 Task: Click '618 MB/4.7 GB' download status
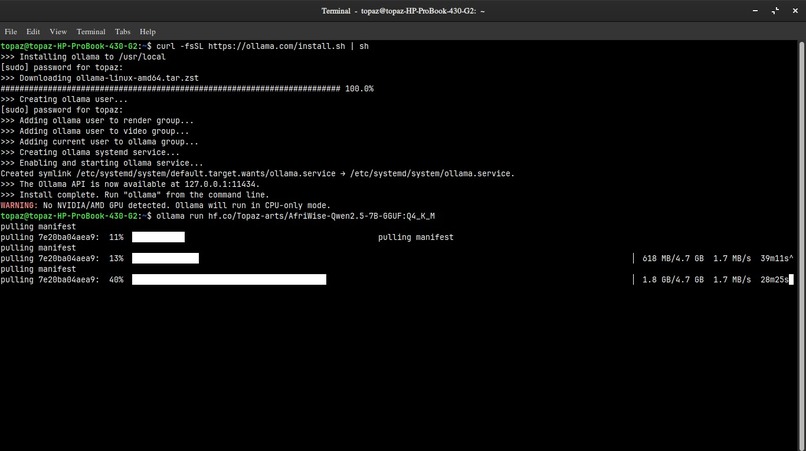673,258
